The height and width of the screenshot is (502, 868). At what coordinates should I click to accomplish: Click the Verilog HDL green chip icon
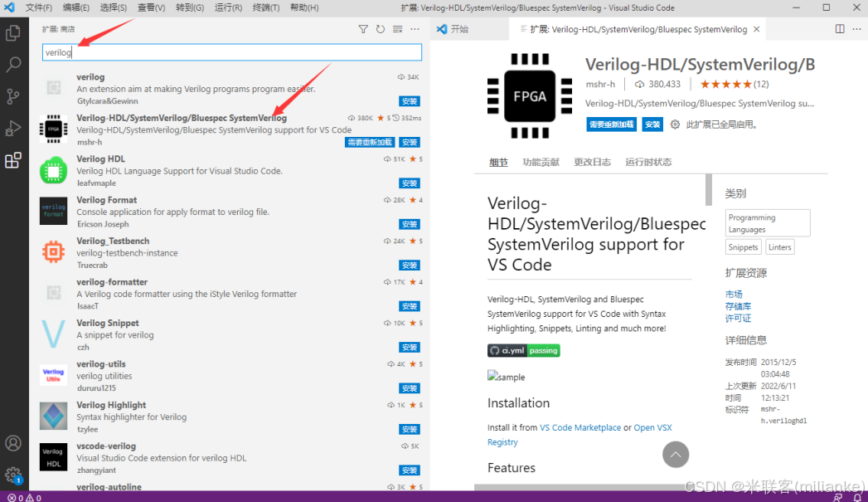tap(53, 171)
